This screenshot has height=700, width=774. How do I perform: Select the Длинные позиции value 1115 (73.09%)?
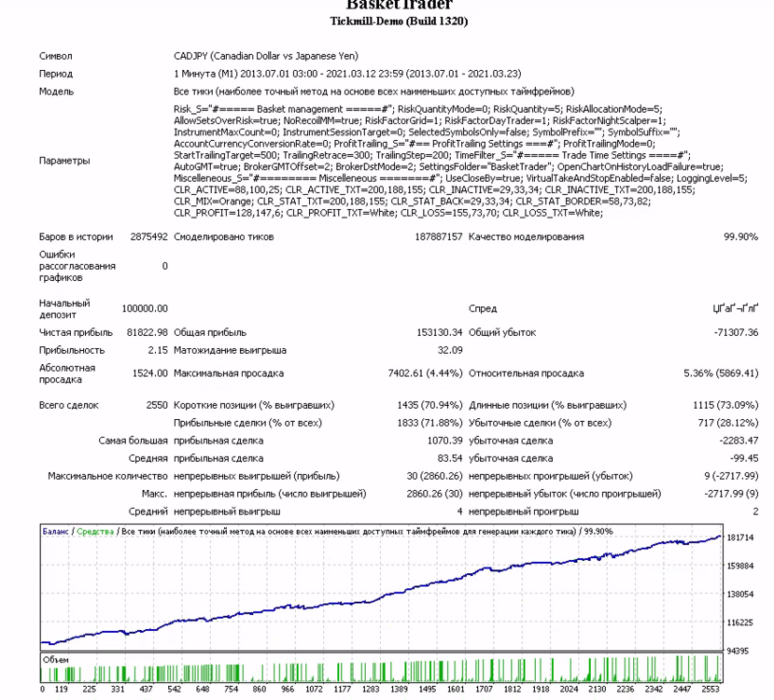pos(725,405)
